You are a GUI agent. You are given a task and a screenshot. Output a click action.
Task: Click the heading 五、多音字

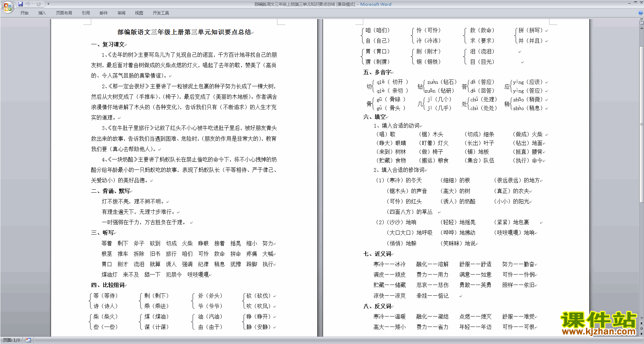pos(377,72)
